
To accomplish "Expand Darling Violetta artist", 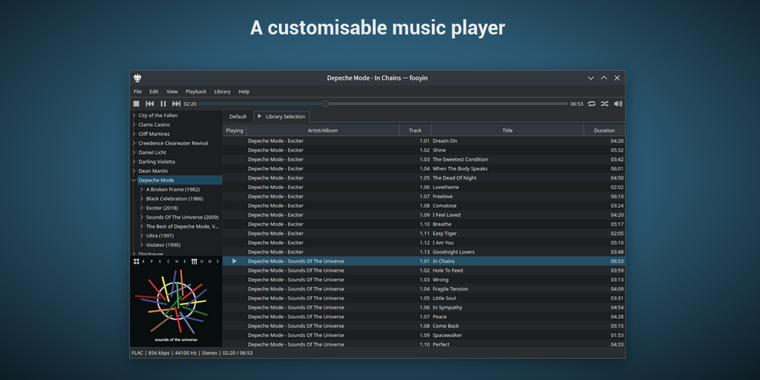I will [134, 161].
